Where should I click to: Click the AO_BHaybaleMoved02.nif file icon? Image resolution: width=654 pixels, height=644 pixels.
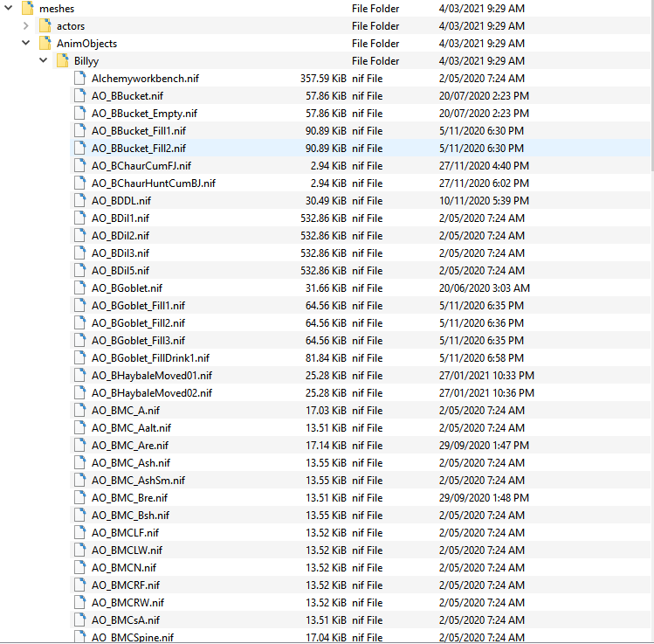coord(80,393)
